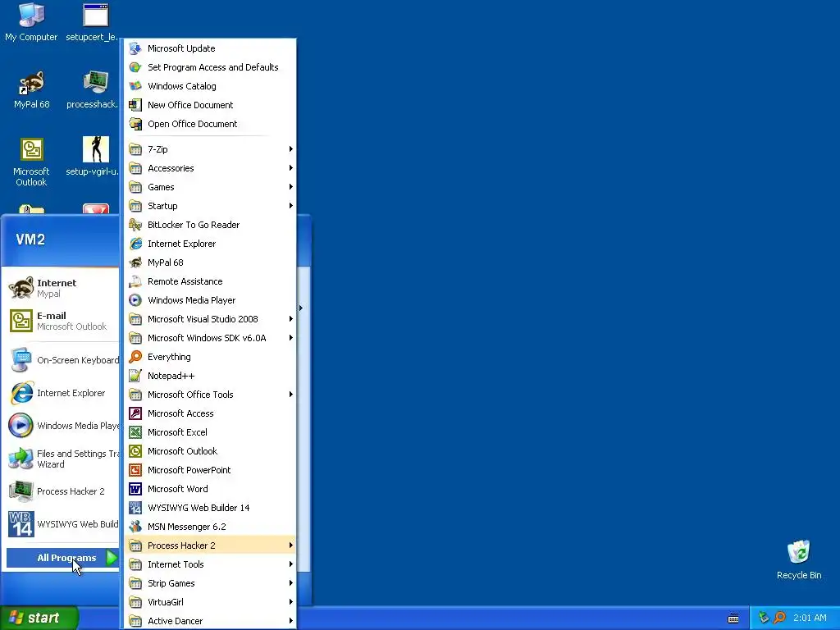Viewport: 840px width, 630px height.
Task: Launch MyPal 68 from All Programs list
Action: [x=209, y=262]
